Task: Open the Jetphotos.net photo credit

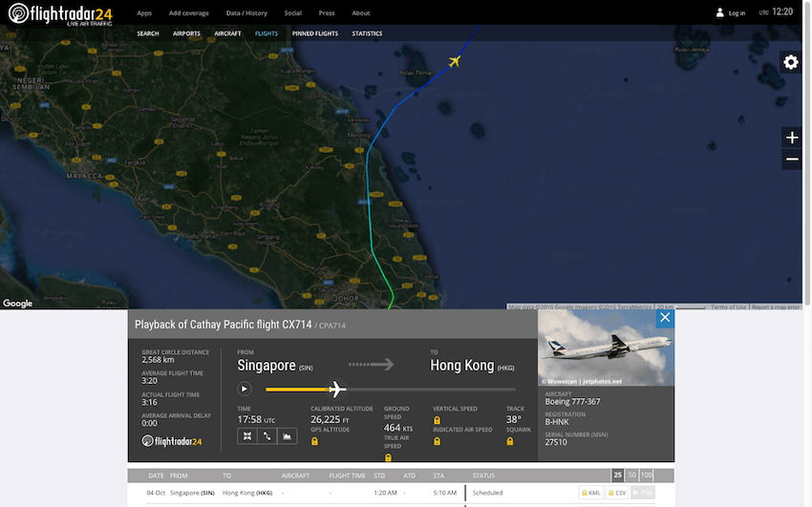Action: click(582, 381)
